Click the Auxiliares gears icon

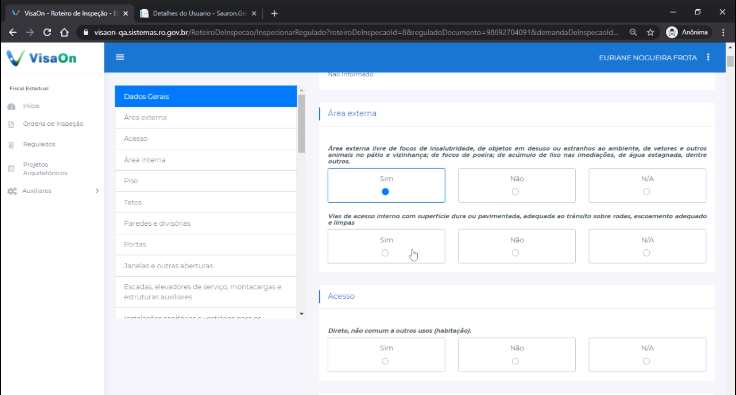pyautogui.click(x=12, y=191)
